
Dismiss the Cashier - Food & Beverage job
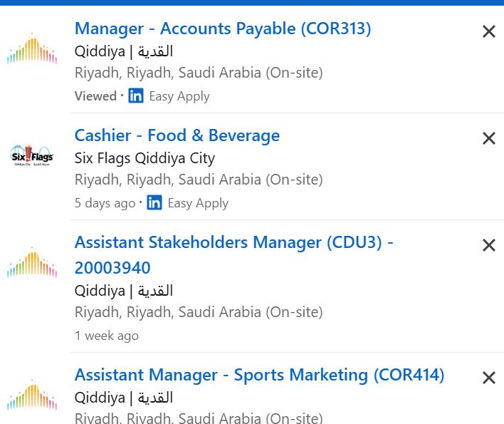coord(488,138)
